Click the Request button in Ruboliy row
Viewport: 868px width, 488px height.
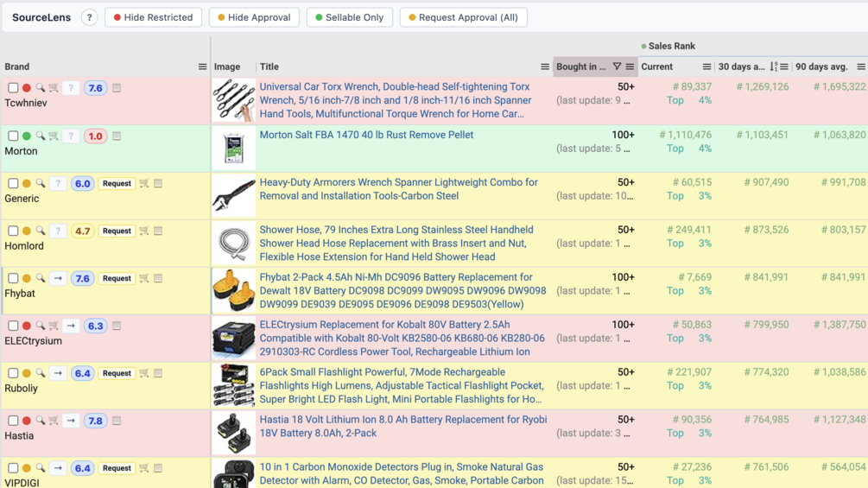click(117, 373)
